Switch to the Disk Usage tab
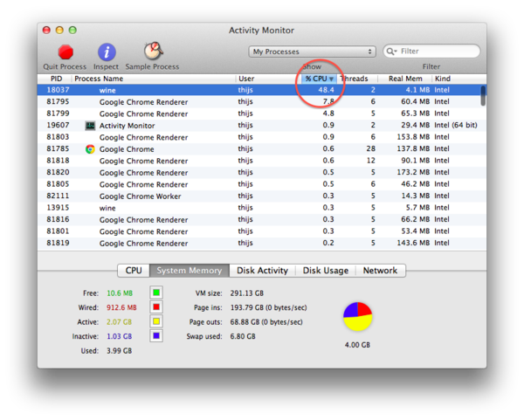The width and height of the screenshot is (524, 420). coord(326,271)
